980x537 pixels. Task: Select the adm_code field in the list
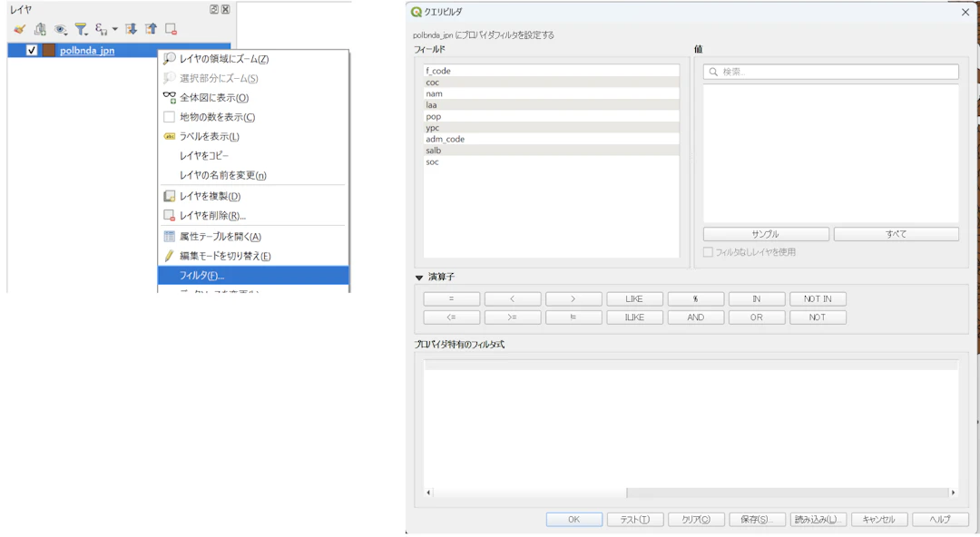(552, 139)
